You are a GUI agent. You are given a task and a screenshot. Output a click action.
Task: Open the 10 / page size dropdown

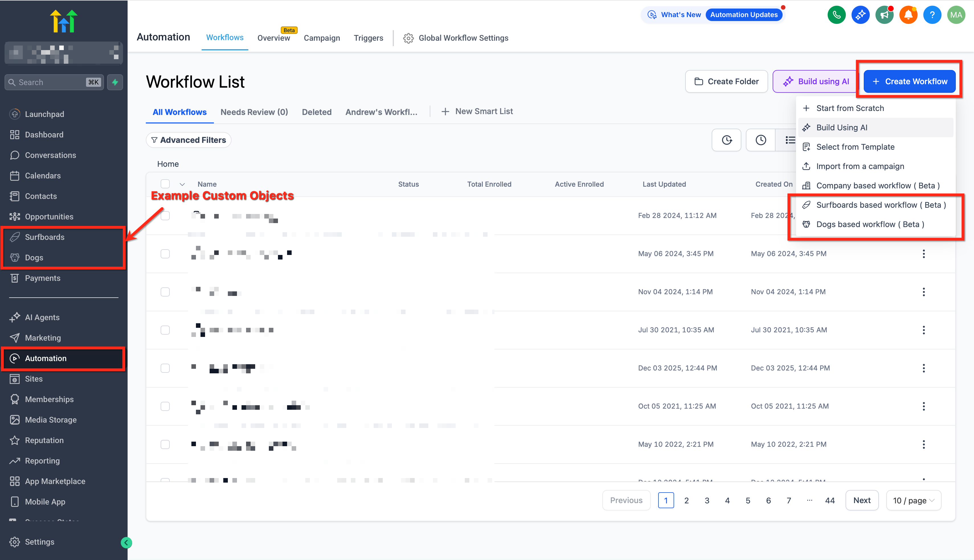(913, 500)
